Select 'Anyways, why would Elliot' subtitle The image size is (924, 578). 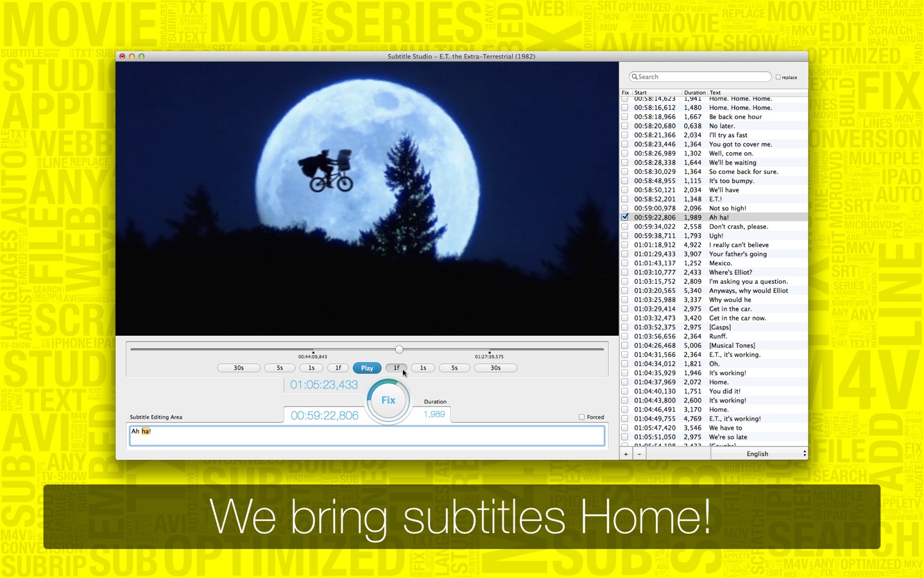(x=749, y=290)
